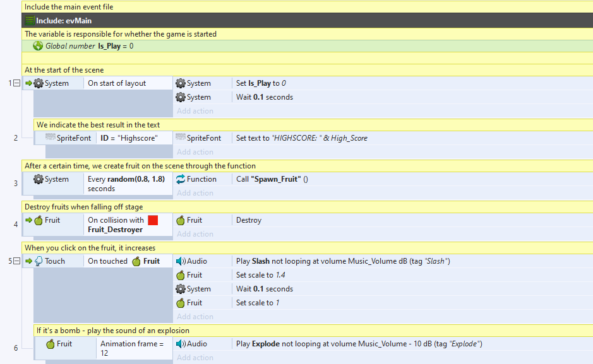Click System gear icon in event 3 condition
Viewport: 593px width, 364px height.
39,179
